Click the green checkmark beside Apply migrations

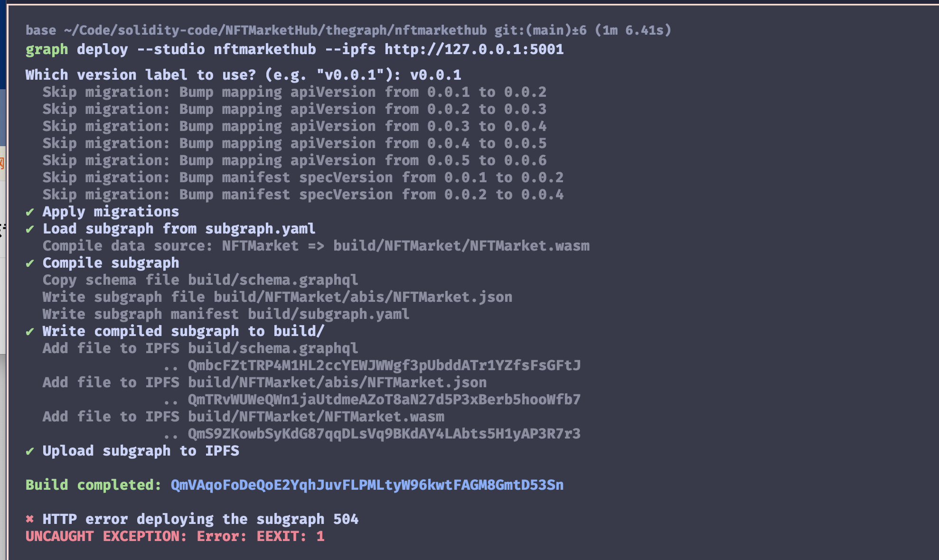point(30,212)
